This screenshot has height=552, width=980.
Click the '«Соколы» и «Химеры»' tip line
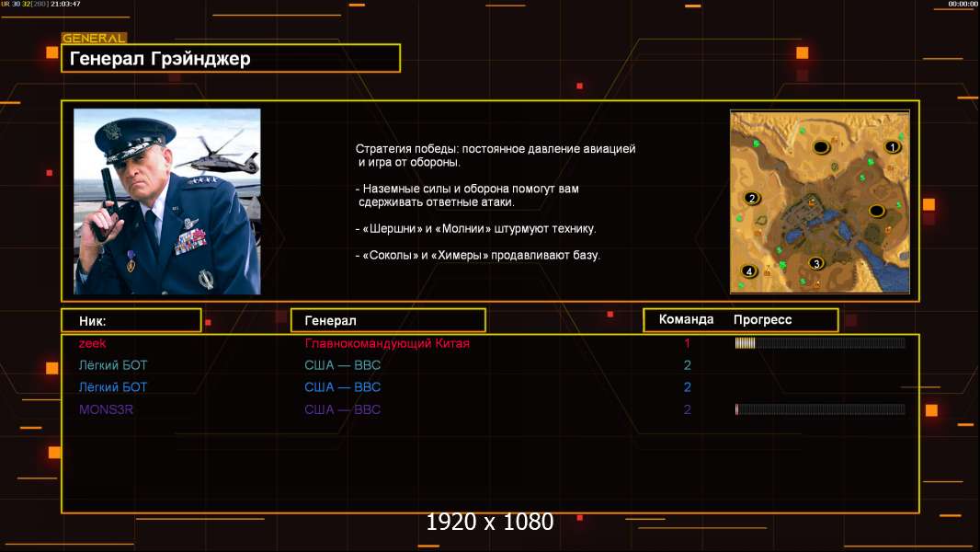[477, 255]
